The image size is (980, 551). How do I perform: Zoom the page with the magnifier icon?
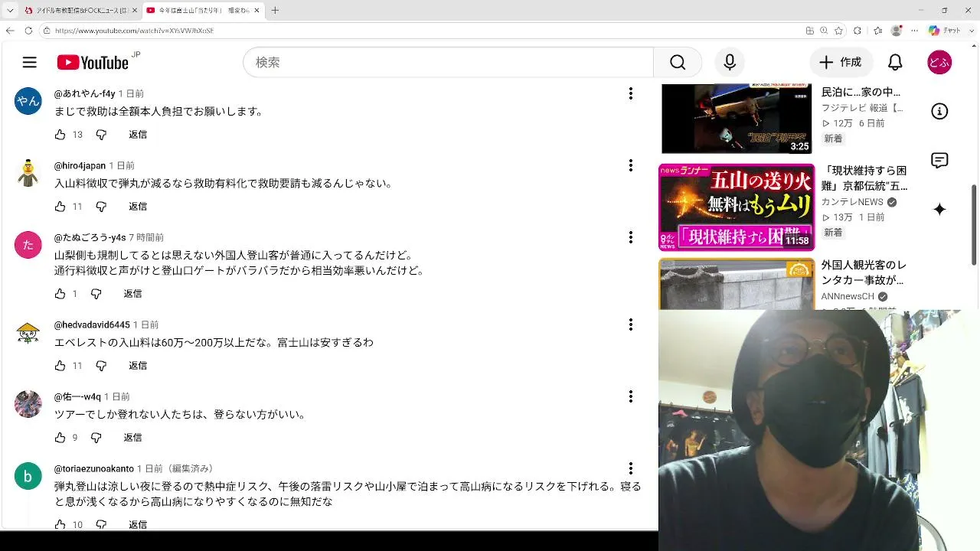pyautogui.click(x=824, y=31)
